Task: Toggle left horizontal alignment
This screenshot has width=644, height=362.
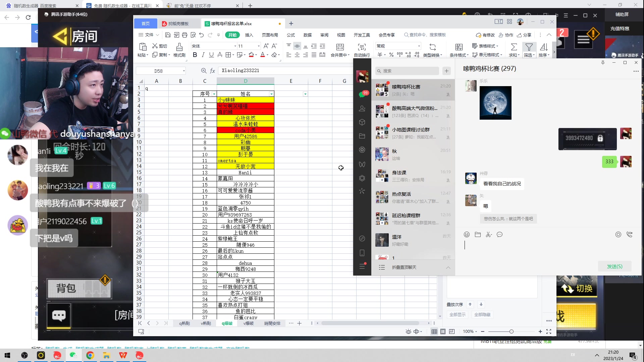Action: click(x=289, y=55)
